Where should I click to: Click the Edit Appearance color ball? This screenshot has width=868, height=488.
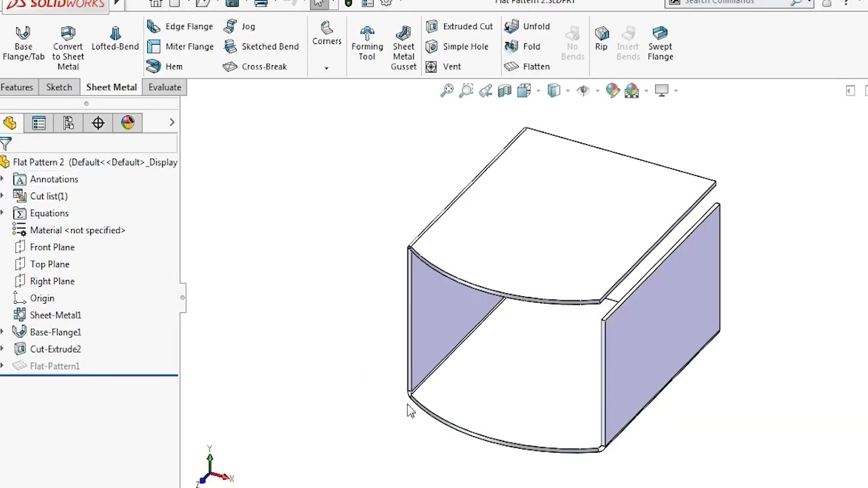613,90
